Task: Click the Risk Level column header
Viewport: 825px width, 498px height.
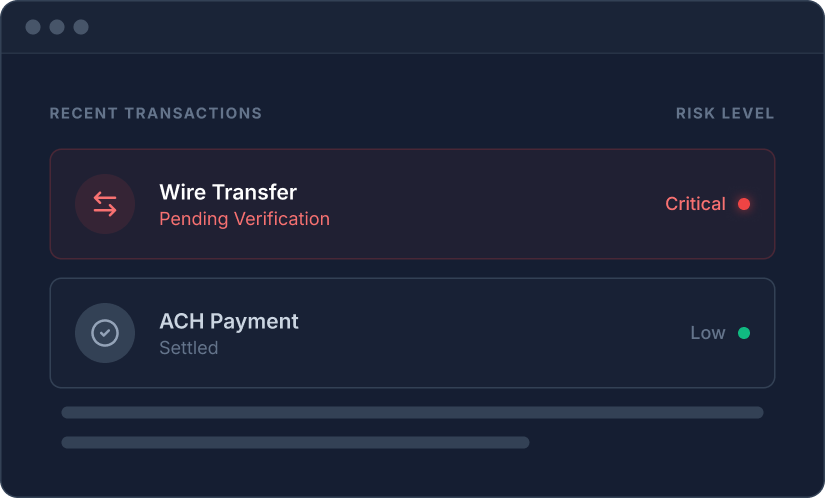Action: tap(725, 114)
